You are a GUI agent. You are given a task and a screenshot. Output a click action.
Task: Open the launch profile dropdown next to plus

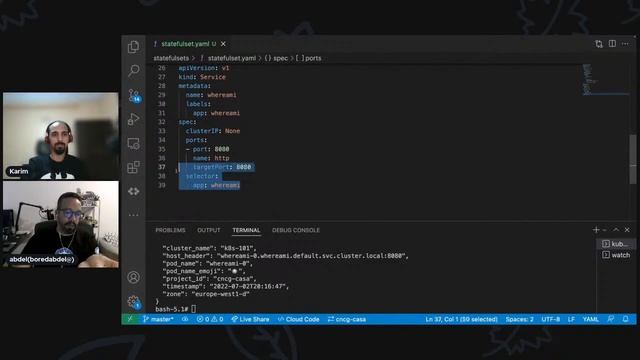[x=604, y=230]
